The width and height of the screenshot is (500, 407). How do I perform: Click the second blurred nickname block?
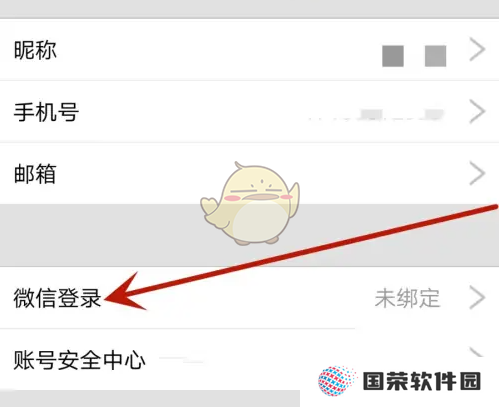[x=435, y=56]
